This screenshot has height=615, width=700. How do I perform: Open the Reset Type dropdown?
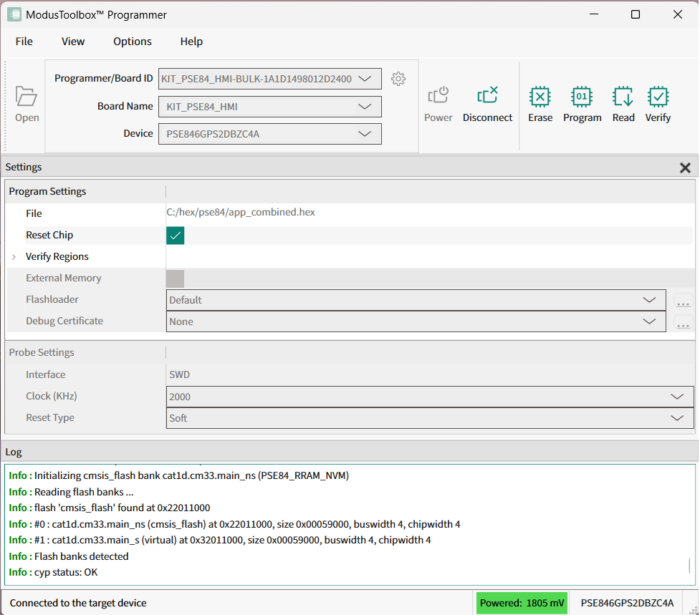[429, 418]
